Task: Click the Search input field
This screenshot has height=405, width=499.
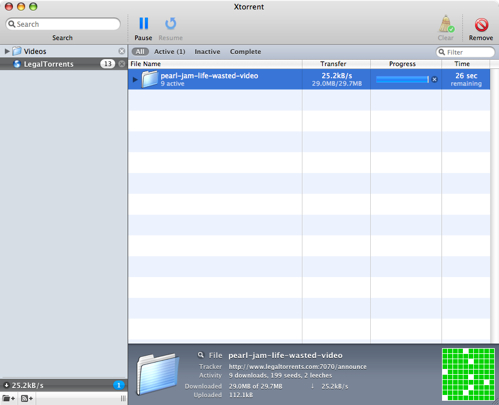Action: tap(63, 24)
